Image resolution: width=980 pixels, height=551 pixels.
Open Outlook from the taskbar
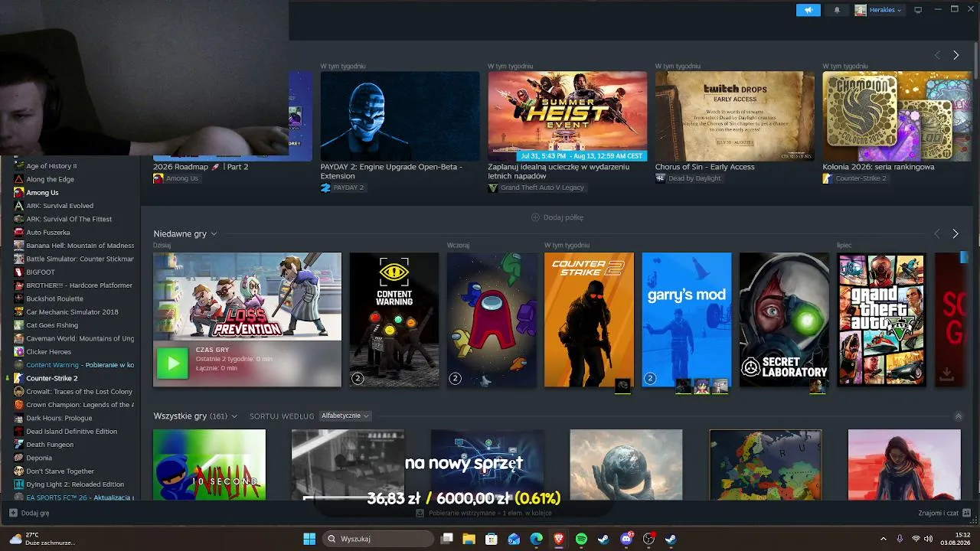[514, 539]
